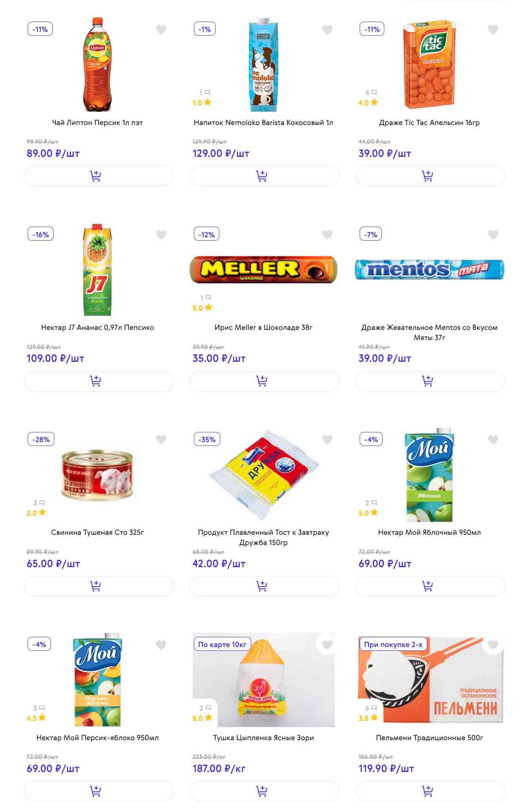This screenshot has width=531, height=812.
Task: Toggle favorite heart on Mentos Мята
Action: point(493,235)
